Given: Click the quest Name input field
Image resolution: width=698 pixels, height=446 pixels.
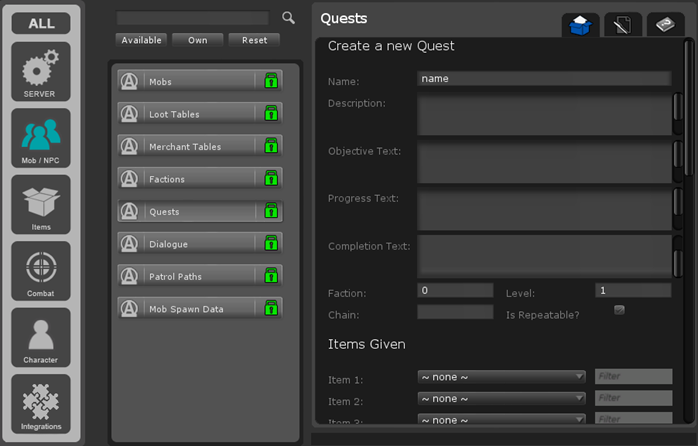Looking at the screenshot, I should [543, 78].
